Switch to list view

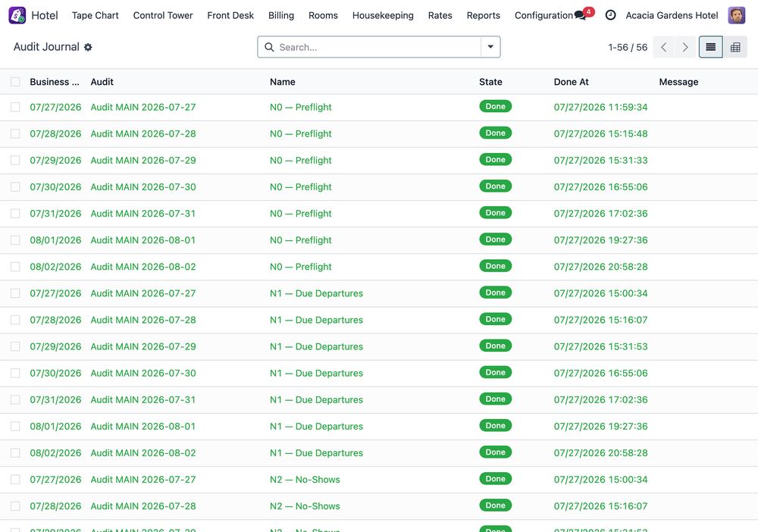click(711, 47)
